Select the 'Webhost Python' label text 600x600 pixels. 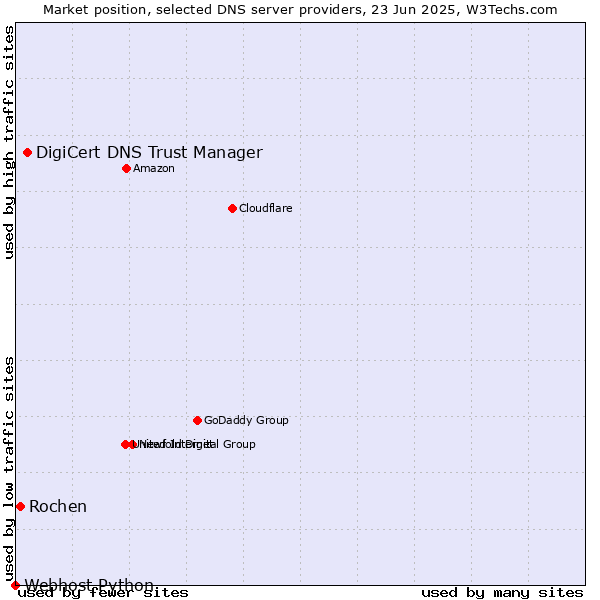click(89, 585)
